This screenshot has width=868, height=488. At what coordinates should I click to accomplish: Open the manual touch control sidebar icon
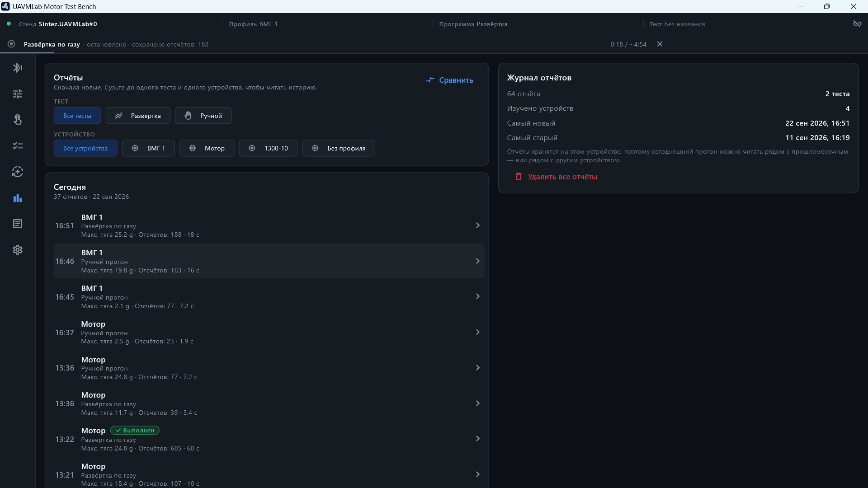pos(18,120)
